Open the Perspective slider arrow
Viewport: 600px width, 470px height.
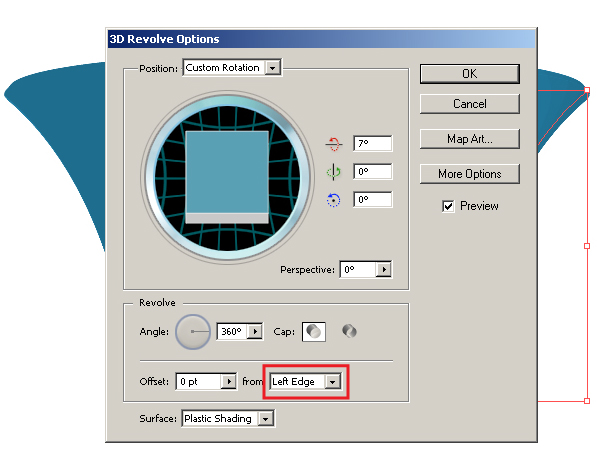pos(383,269)
